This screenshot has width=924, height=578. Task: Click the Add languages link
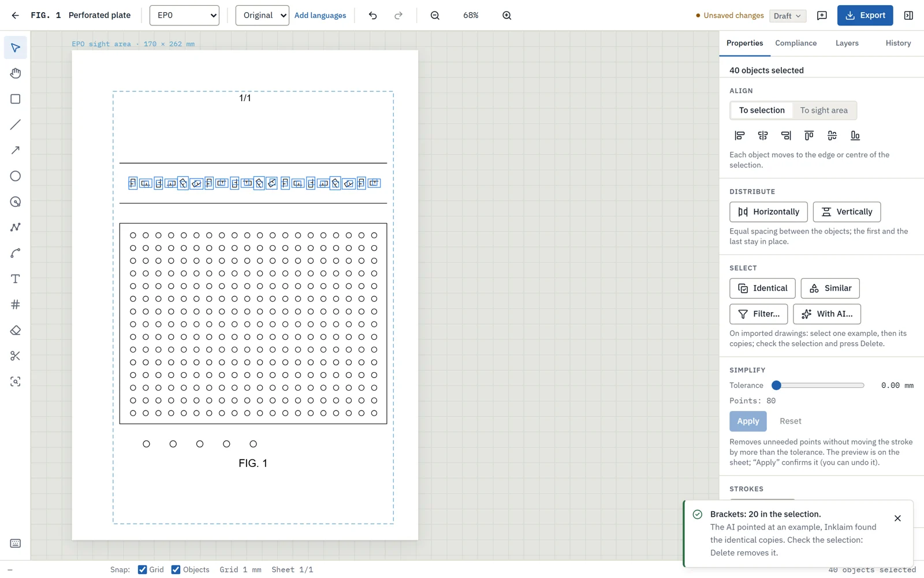point(320,16)
